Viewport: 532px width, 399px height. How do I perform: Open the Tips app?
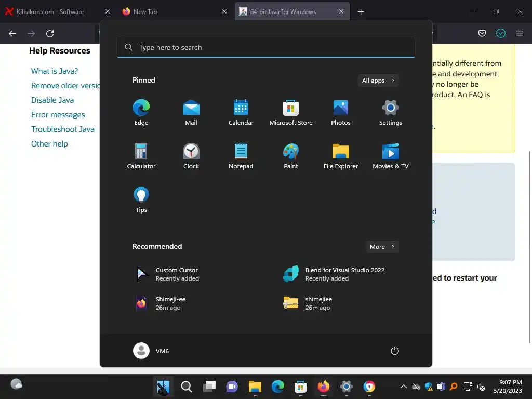point(141,200)
